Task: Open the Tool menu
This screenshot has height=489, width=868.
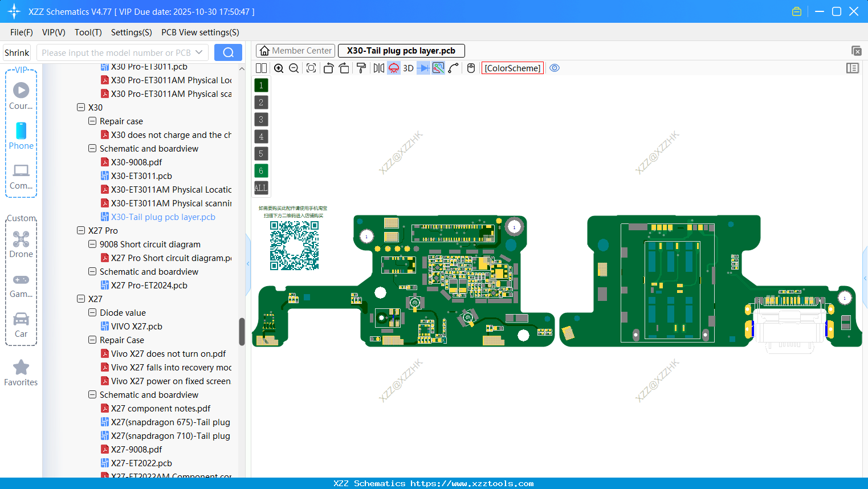Action: tap(88, 32)
